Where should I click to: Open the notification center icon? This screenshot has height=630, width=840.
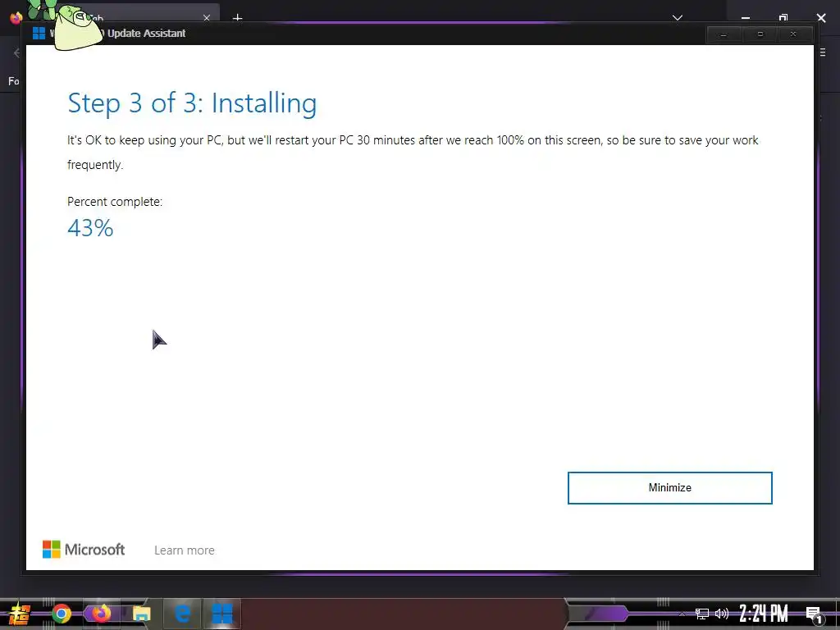coord(815,614)
